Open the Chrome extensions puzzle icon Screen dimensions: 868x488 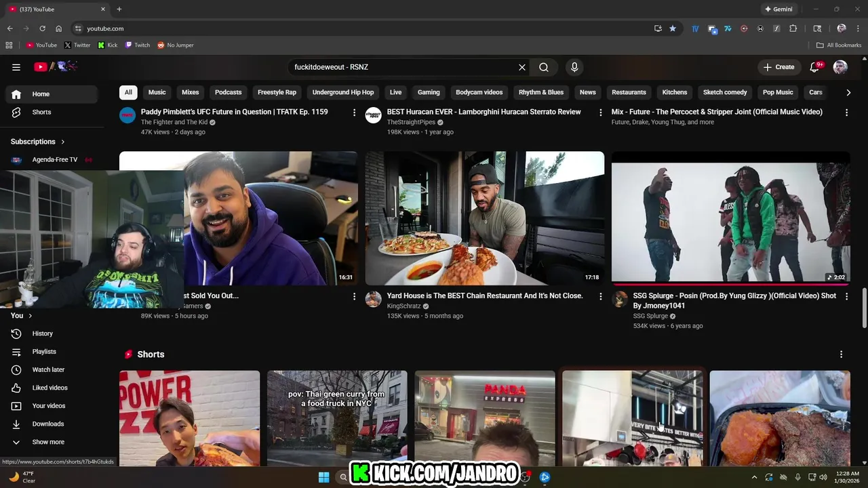point(793,28)
